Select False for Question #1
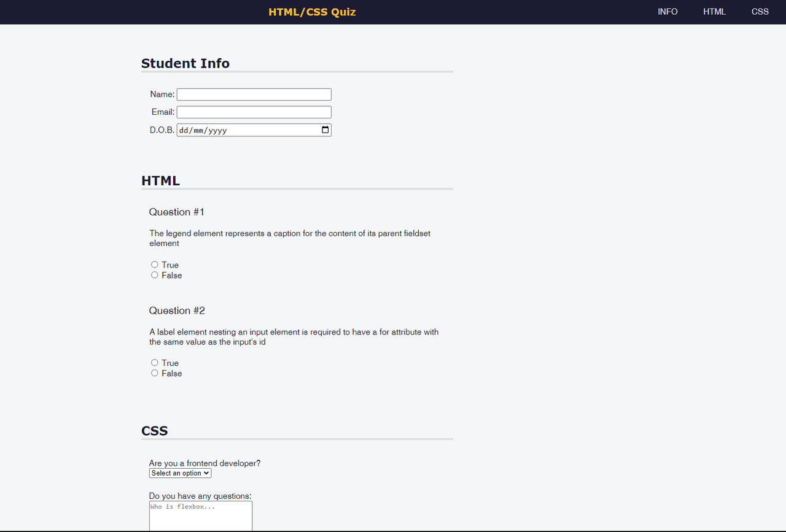 tap(155, 274)
